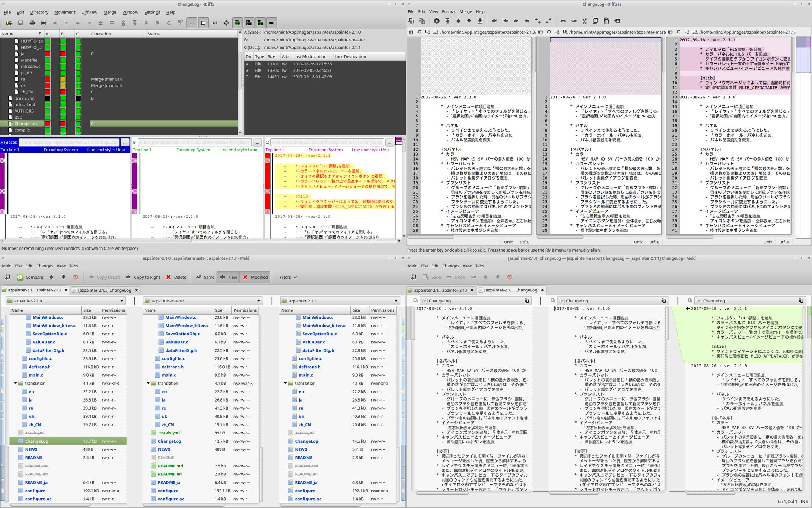Collapse translation folder in azpainter-2.1.0 pane
Screen dimensions: 812x508
tap(15, 383)
